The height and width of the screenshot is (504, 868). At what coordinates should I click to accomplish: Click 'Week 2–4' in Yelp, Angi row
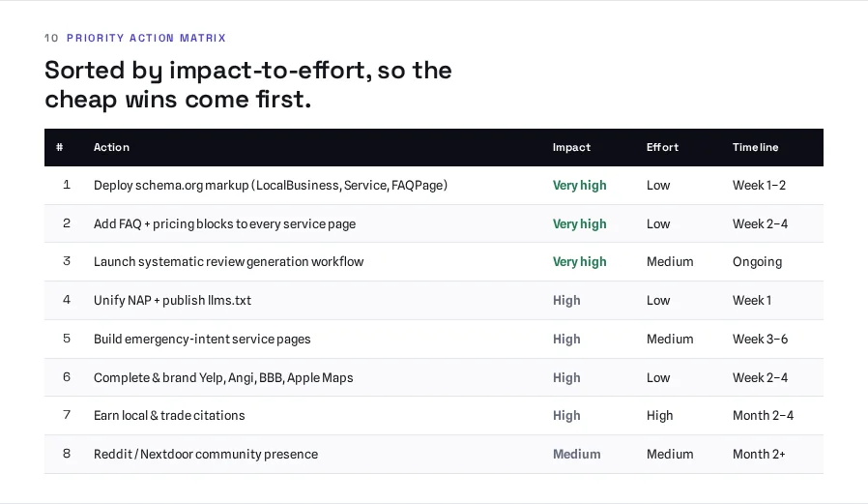point(760,377)
